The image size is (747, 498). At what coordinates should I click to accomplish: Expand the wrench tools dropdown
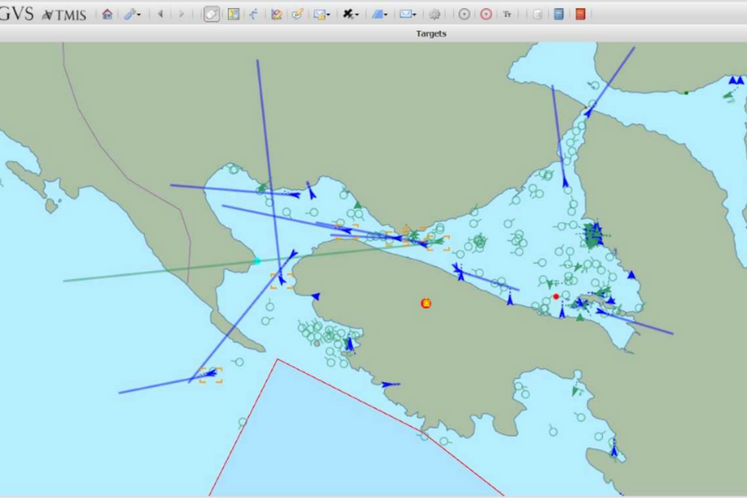pos(132,14)
